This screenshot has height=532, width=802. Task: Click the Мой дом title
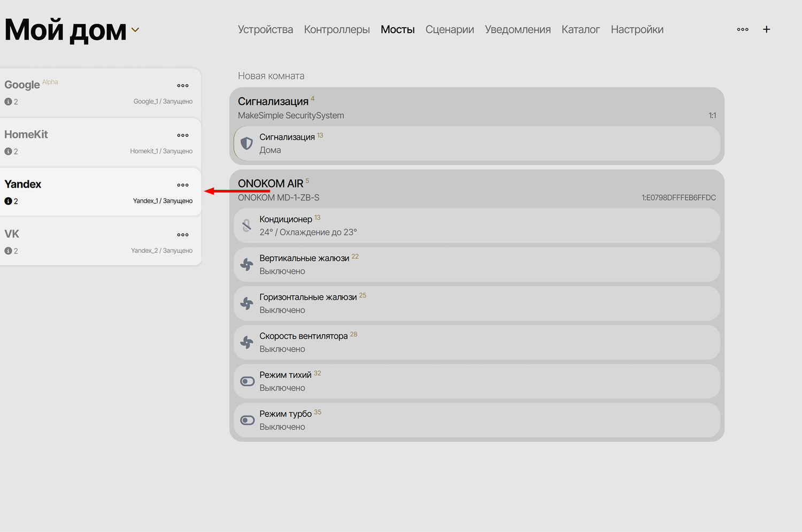click(x=65, y=30)
